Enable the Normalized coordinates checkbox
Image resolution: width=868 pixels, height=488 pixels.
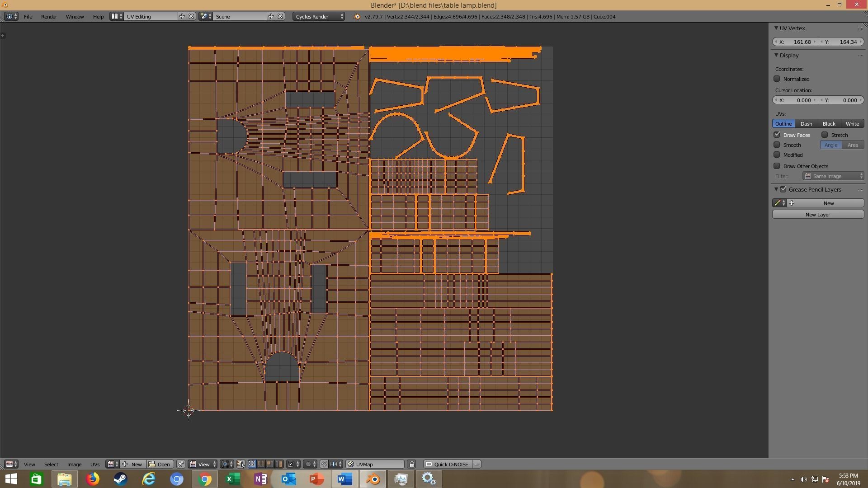coord(777,79)
